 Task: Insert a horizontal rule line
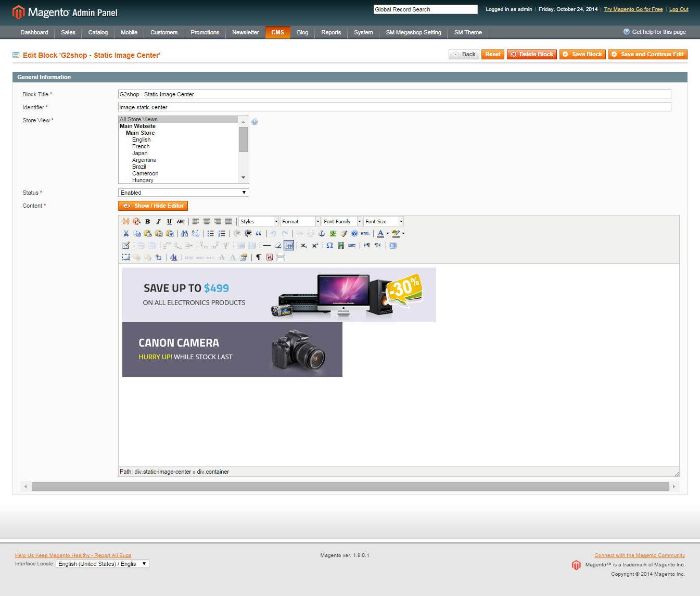(267, 246)
